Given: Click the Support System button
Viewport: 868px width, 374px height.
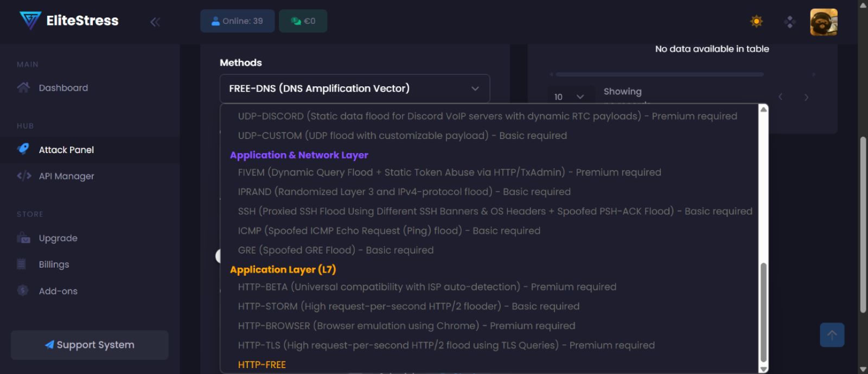Looking at the screenshot, I should tap(90, 345).
